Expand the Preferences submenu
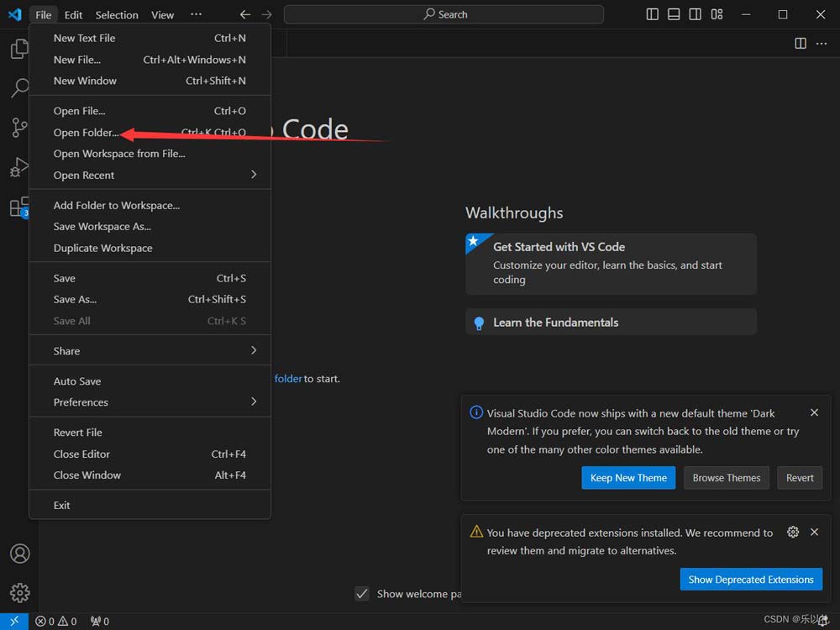840x630 pixels. pos(150,402)
